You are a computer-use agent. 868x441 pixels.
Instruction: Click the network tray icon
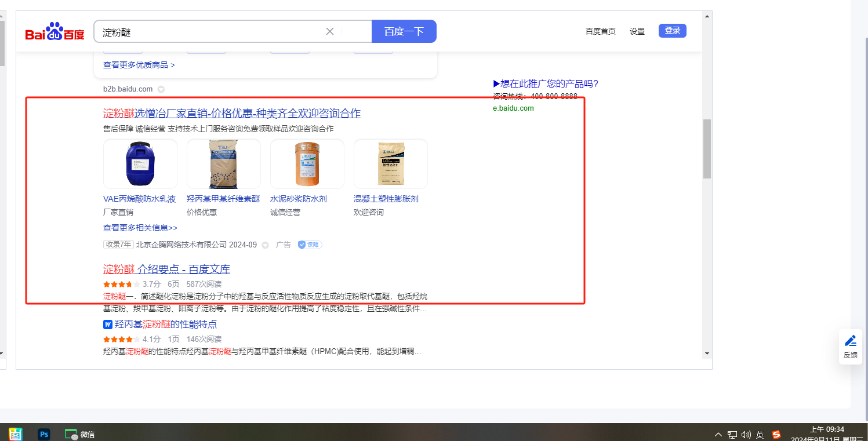(733, 435)
